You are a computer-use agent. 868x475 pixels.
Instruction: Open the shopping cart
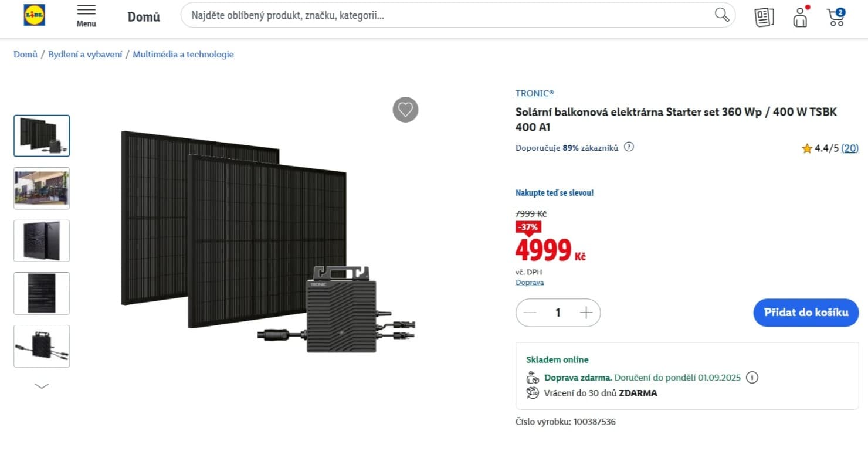tap(836, 17)
